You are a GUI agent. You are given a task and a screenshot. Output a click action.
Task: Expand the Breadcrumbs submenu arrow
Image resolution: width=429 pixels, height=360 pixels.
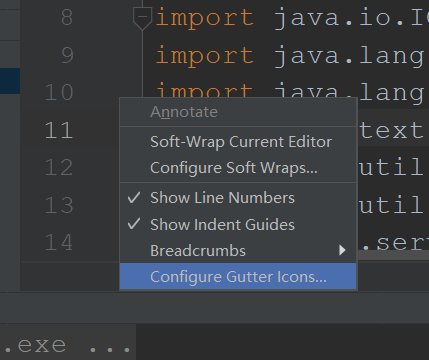click(x=342, y=250)
